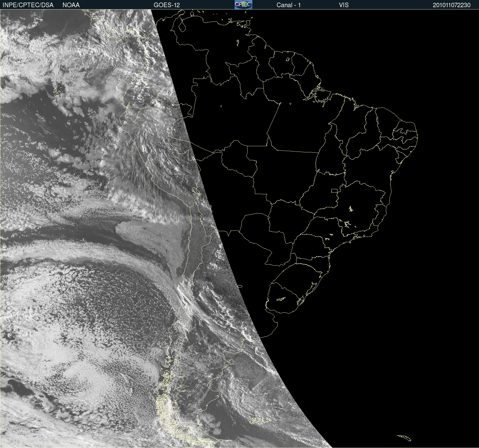Click the timestamp 201011072230

452,5
